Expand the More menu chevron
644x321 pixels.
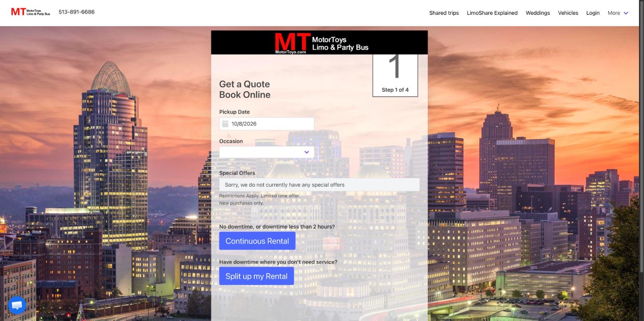pyautogui.click(x=626, y=13)
